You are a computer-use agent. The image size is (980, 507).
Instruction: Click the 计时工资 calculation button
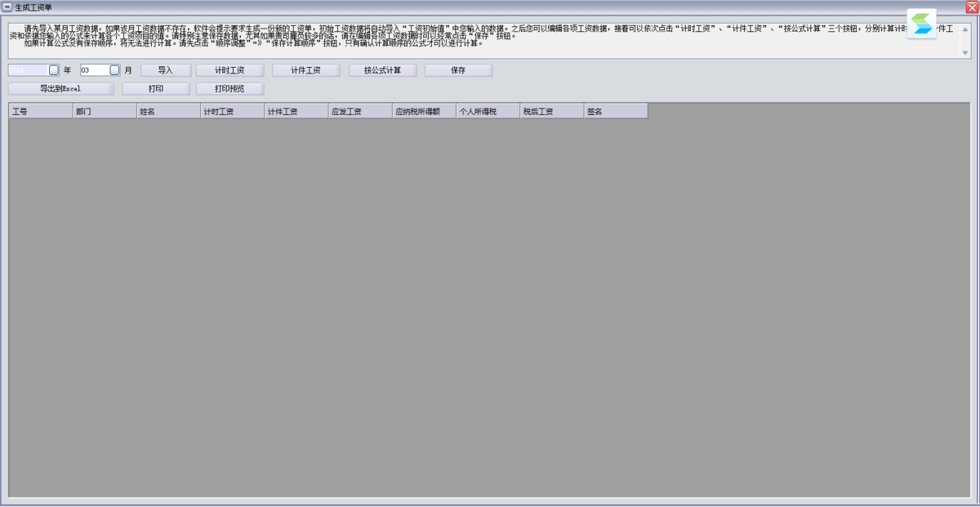pos(230,70)
